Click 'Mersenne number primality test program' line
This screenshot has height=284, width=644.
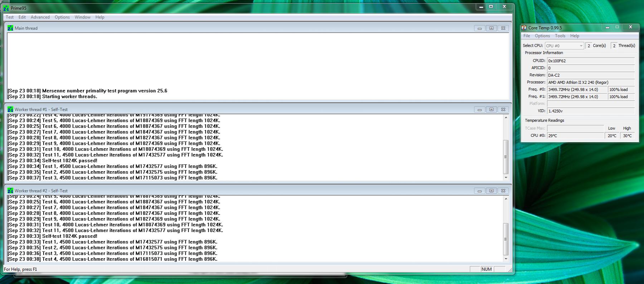tap(87, 91)
